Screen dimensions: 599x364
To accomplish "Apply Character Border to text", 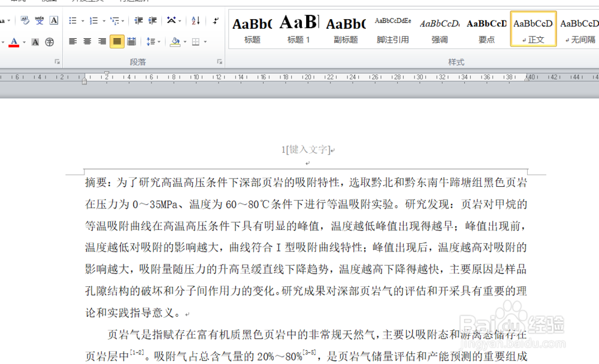I will [54, 20].
